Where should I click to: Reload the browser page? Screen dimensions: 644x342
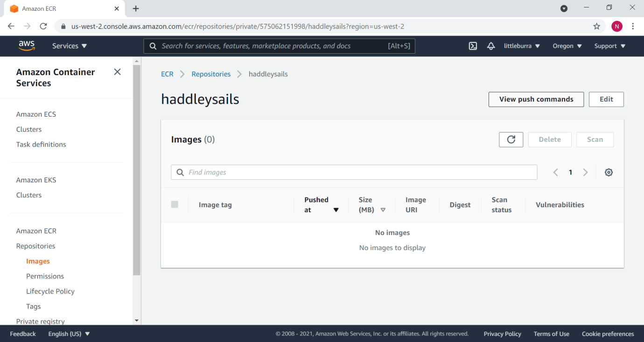click(x=43, y=27)
